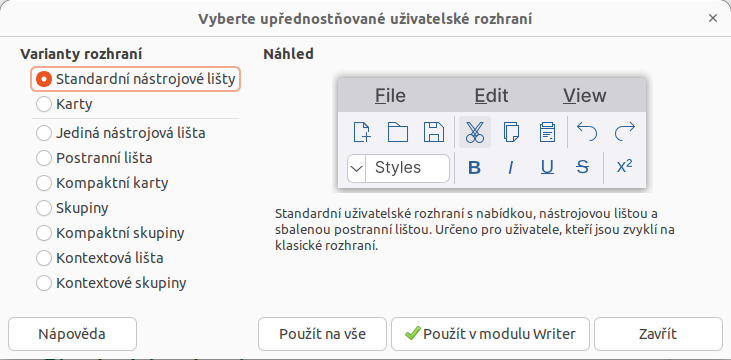Image resolution: width=731 pixels, height=360 pixels.
Task: Click the Open folder icon in preview
Action: pyautogui.click(x=398, y=132)
